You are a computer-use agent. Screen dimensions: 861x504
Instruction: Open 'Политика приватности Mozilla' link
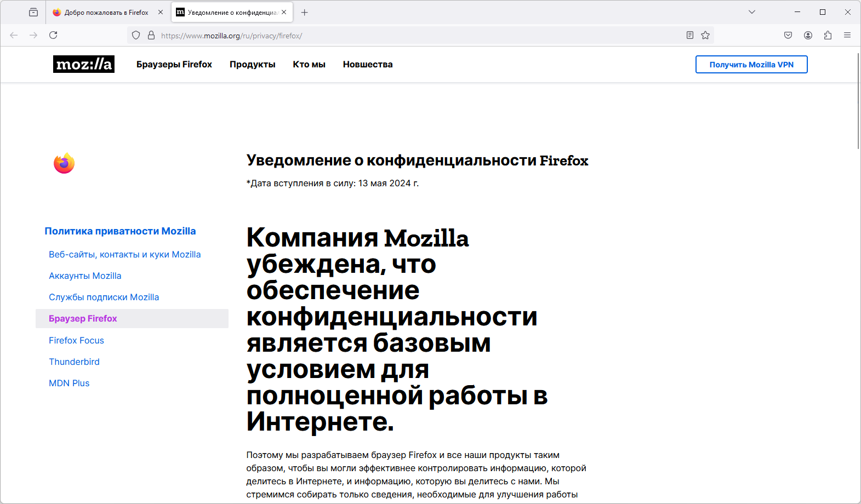(120, 231)
